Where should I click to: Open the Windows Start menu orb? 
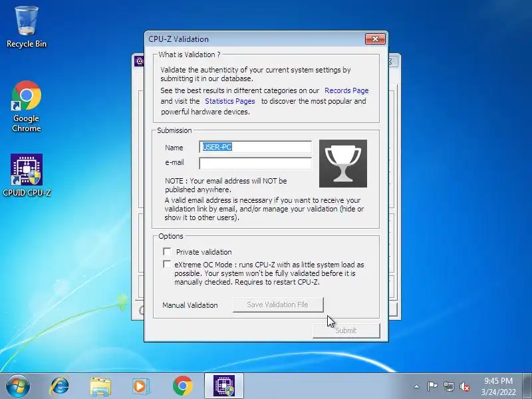click(x=18, y=386)
